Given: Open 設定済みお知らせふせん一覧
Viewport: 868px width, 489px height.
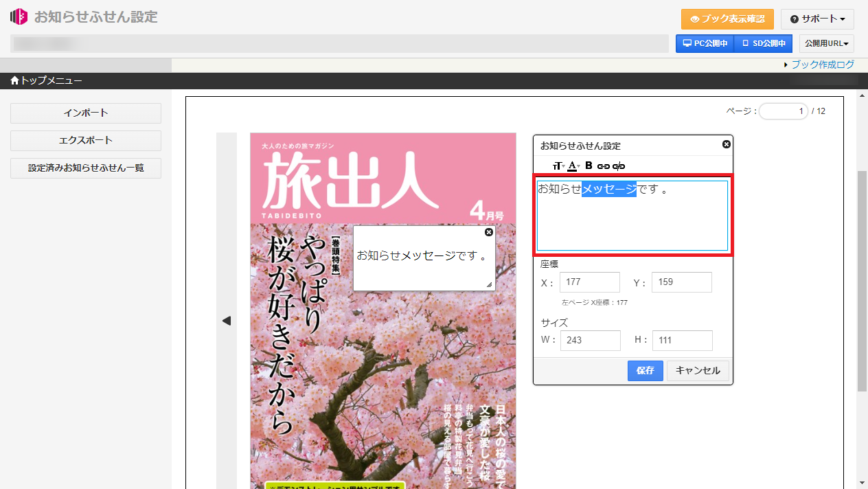Looking at the screenshot, I should 86,168.
